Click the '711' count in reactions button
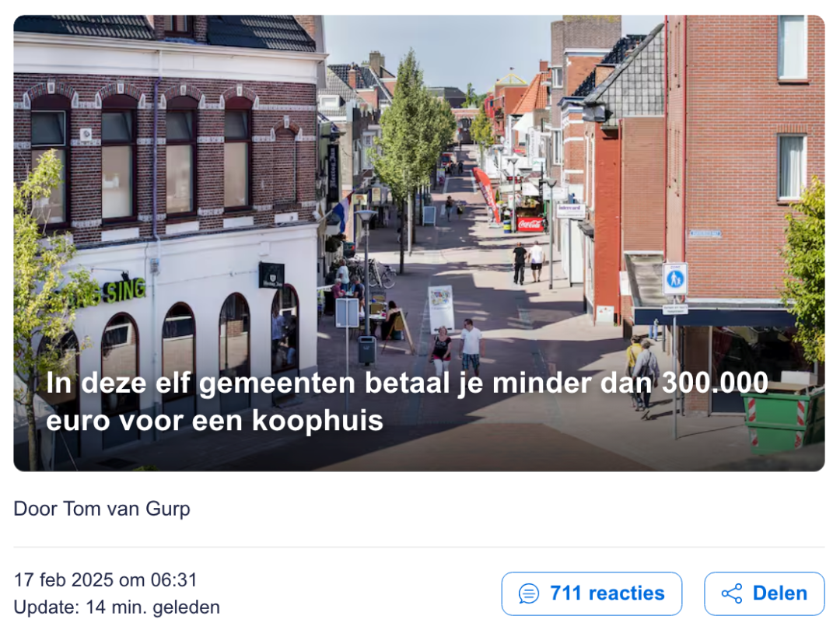 566,593
